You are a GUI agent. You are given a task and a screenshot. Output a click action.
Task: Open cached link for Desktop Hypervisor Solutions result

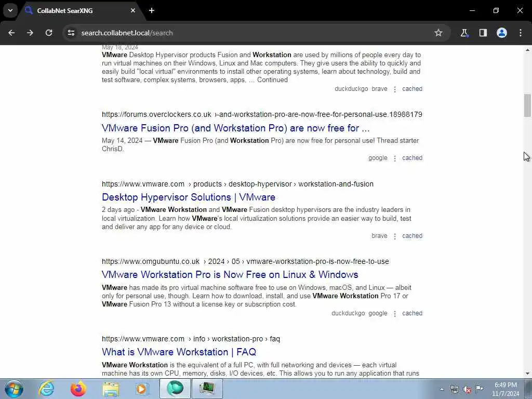(x=412, y=236)
